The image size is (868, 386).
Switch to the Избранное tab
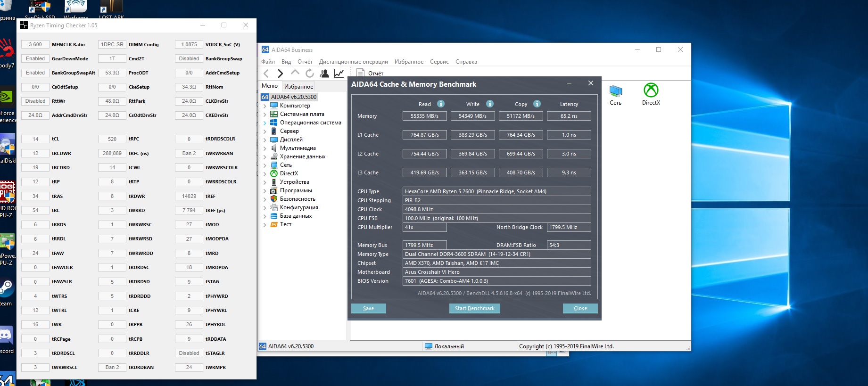click(298, 87)
